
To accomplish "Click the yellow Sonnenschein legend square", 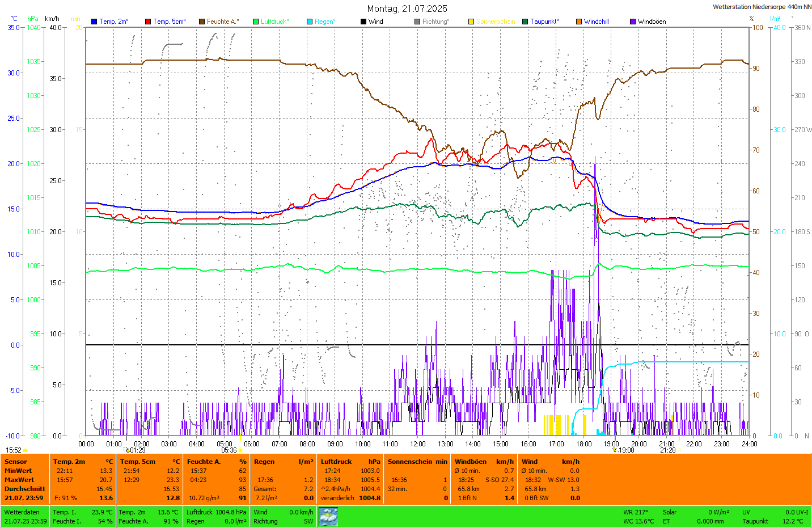I will (471, 22).
